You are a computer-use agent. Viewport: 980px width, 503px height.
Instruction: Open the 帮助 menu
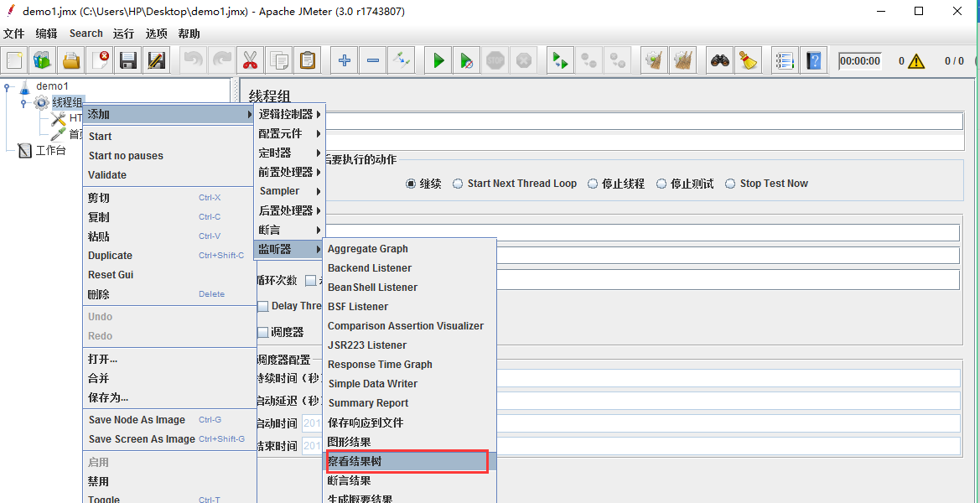tap(189, 34)
